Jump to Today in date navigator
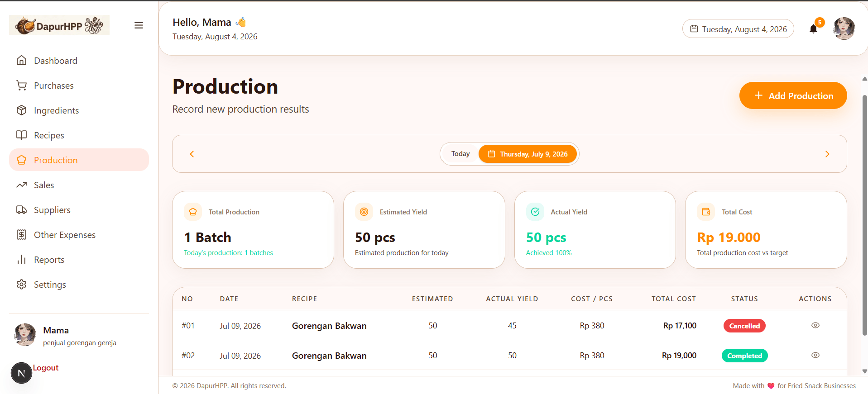Image resolution: width=868 pixels, height=394 pixels. click(x=460, y=154)
